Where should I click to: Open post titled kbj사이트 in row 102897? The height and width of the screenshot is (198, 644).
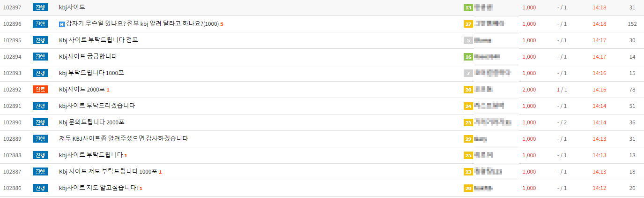click(x=72, y=8)
